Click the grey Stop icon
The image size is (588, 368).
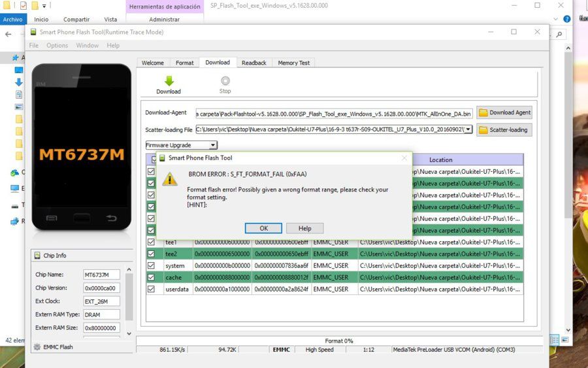pos(225,80)
